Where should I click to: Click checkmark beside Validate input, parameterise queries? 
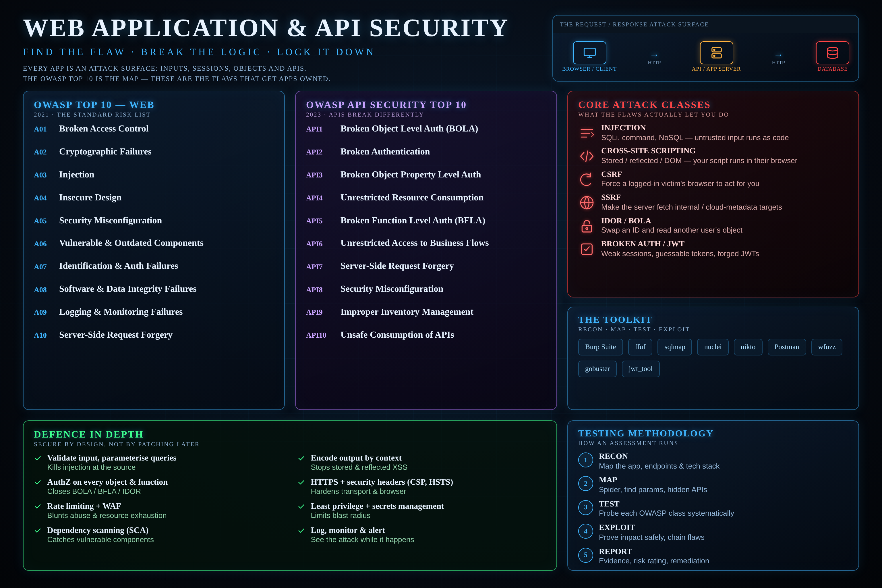coord(38,458)
